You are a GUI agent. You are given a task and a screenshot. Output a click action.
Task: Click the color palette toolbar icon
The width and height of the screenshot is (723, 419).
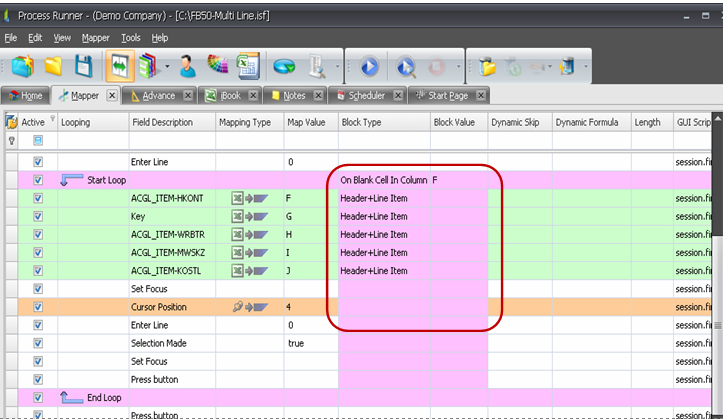click(x=218, y=67)
